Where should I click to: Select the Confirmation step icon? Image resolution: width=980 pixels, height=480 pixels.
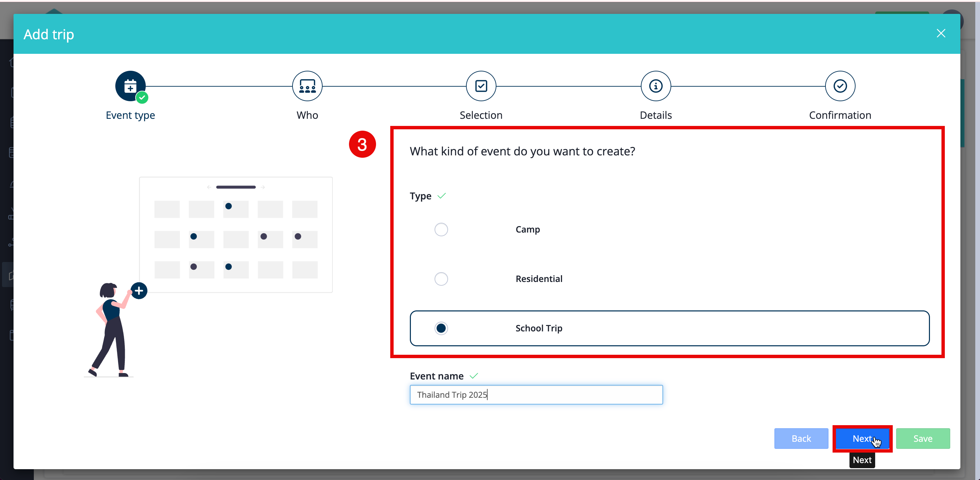[x=840, y=86]
